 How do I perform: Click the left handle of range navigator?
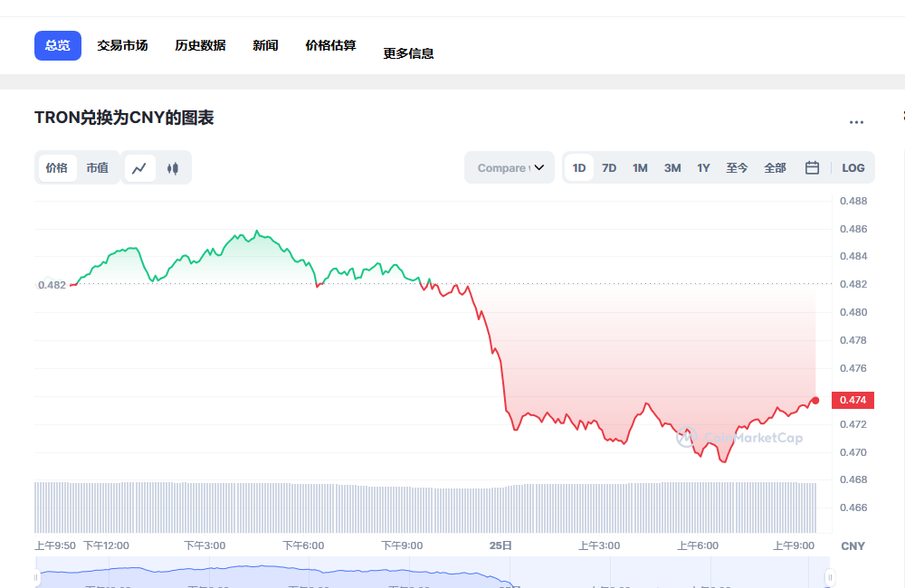tap(36, 577)
